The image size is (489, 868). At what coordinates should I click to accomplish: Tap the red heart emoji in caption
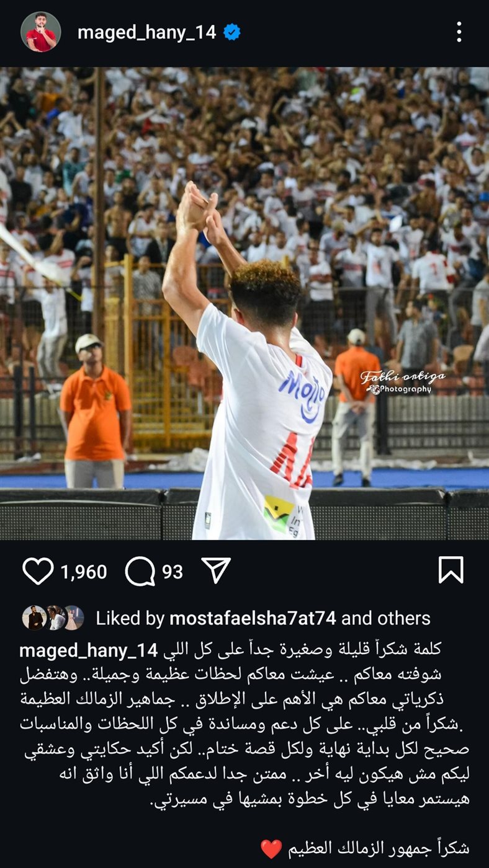(271, 849)
